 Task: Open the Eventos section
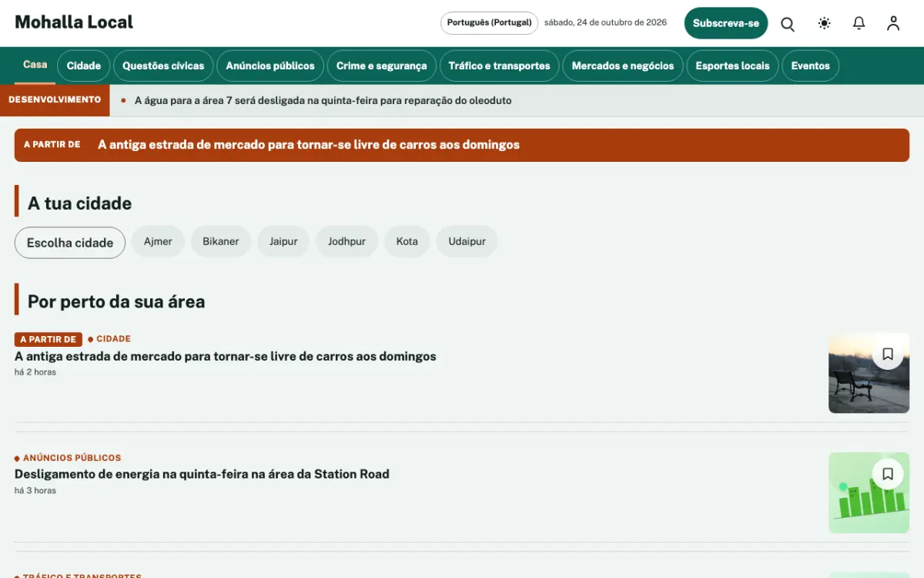pos(811,66)
